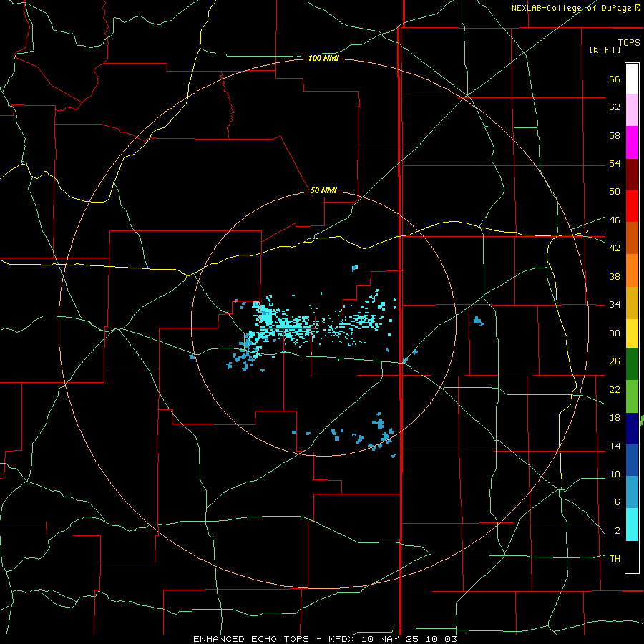The image size is (644, 644).
Task: Click the white 66 kft color swatch
Action: click(x=632, y=79)
